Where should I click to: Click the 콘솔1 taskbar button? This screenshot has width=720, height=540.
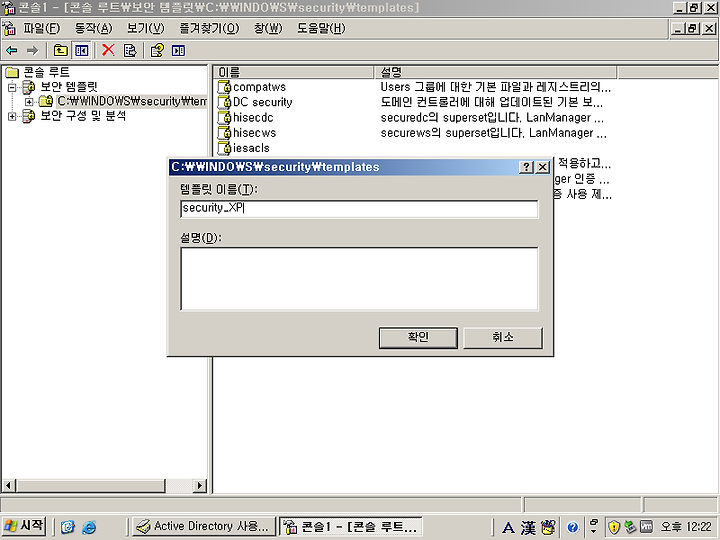click(x=351, y=526)
